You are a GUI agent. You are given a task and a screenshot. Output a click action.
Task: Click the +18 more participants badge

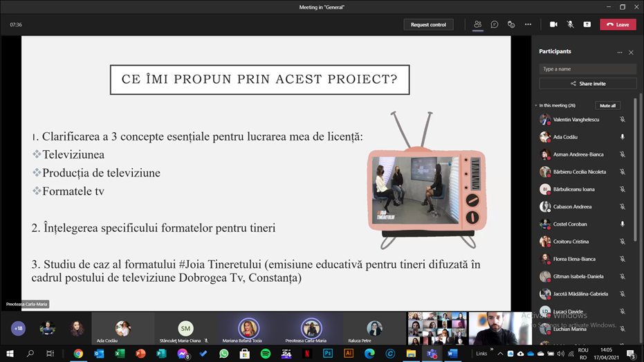click(x=19, y=329)
